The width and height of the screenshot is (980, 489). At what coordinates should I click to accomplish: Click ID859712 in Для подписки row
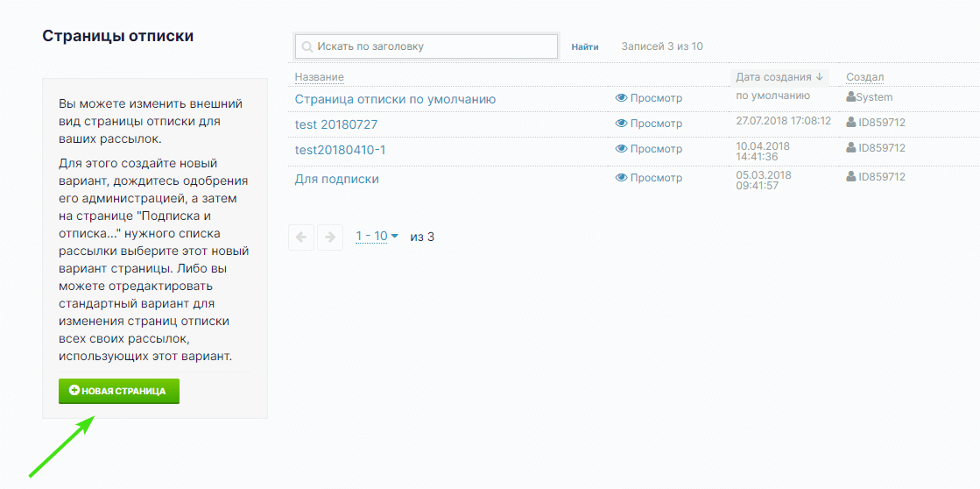click(x=882, y=177)
